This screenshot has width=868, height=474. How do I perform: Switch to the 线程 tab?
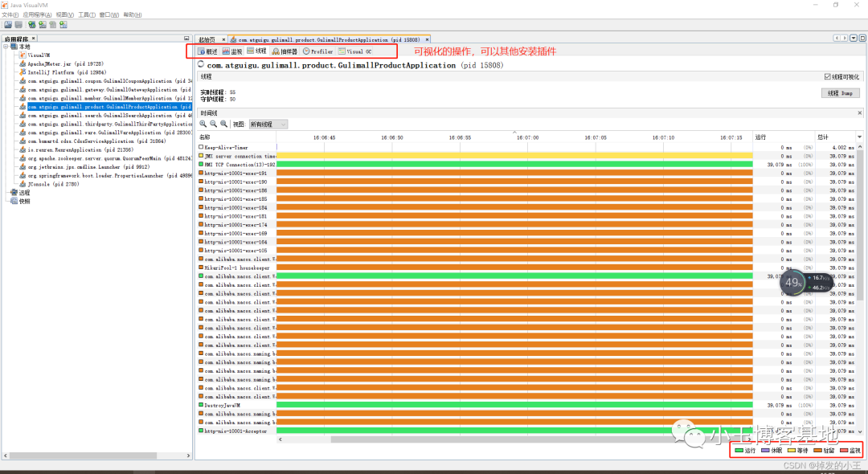tap(257, 51)
